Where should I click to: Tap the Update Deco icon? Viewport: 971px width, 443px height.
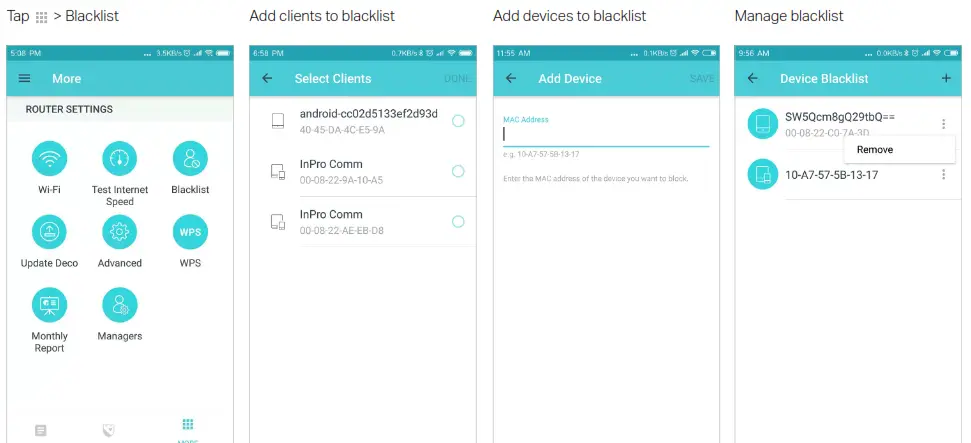(49, 232)
